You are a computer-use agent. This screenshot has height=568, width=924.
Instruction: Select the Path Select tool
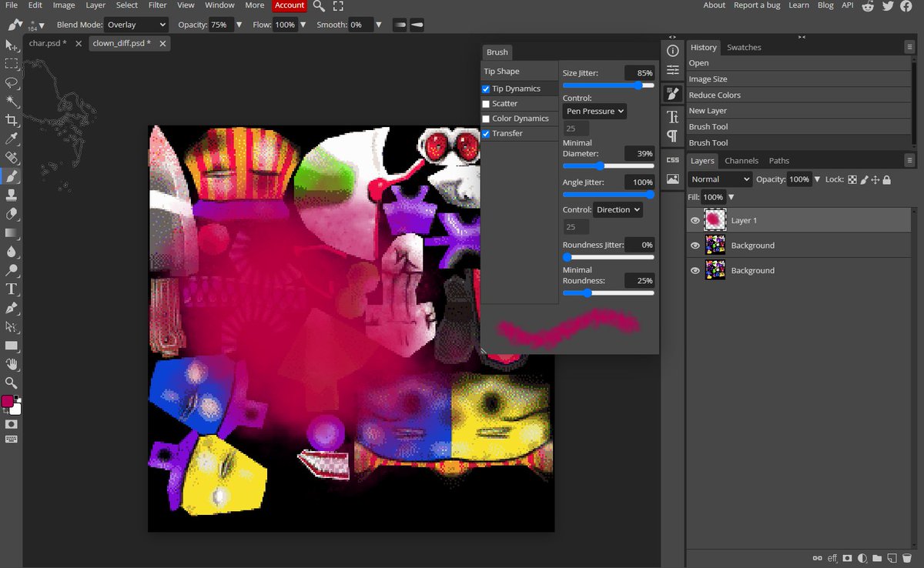12,326
